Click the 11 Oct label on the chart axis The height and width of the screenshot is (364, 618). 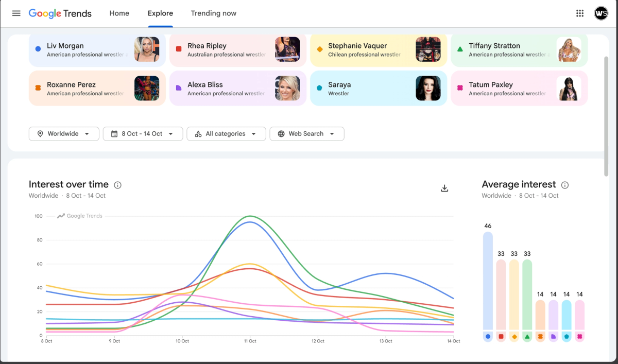[x=250, y=341]
